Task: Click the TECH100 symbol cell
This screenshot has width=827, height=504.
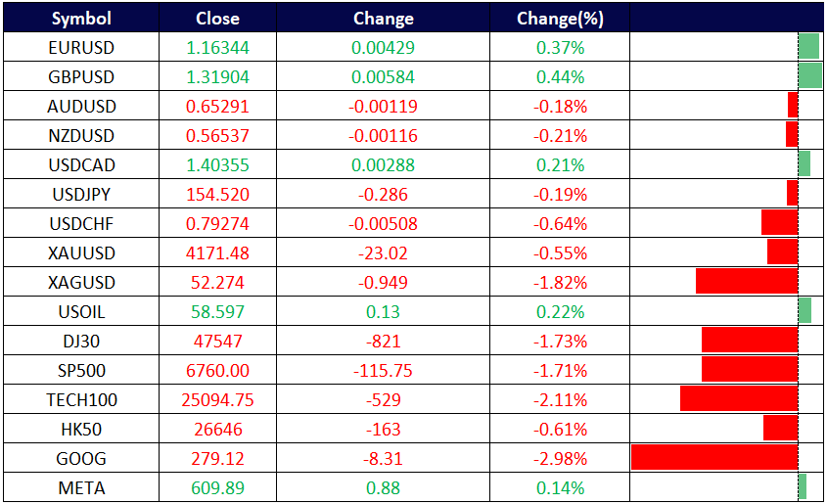Action: (81, 399)
